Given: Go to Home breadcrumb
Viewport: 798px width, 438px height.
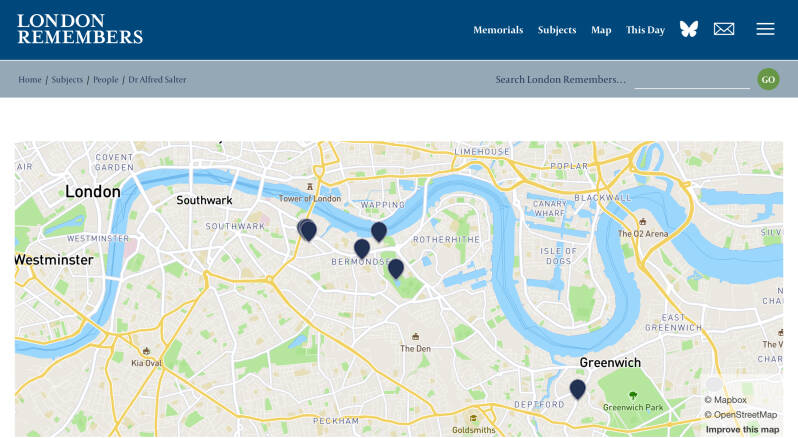Looking at the screenshot, I should [x=30, y=79].
